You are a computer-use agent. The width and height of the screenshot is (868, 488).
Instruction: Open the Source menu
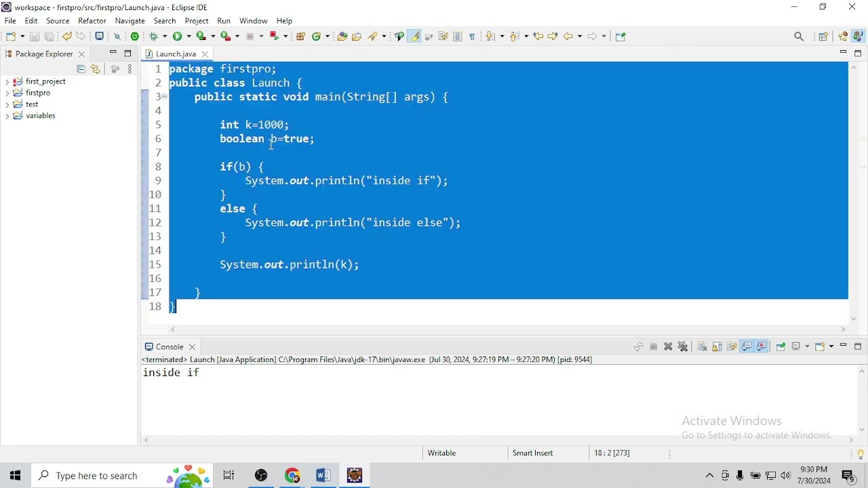[x=58, y=21]
